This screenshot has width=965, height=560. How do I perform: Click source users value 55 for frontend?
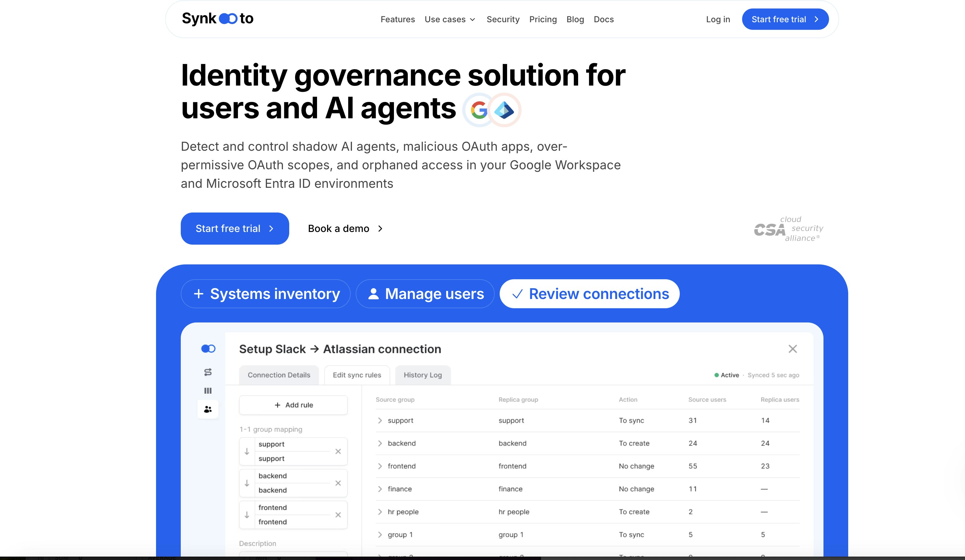[x=693, y=466]
